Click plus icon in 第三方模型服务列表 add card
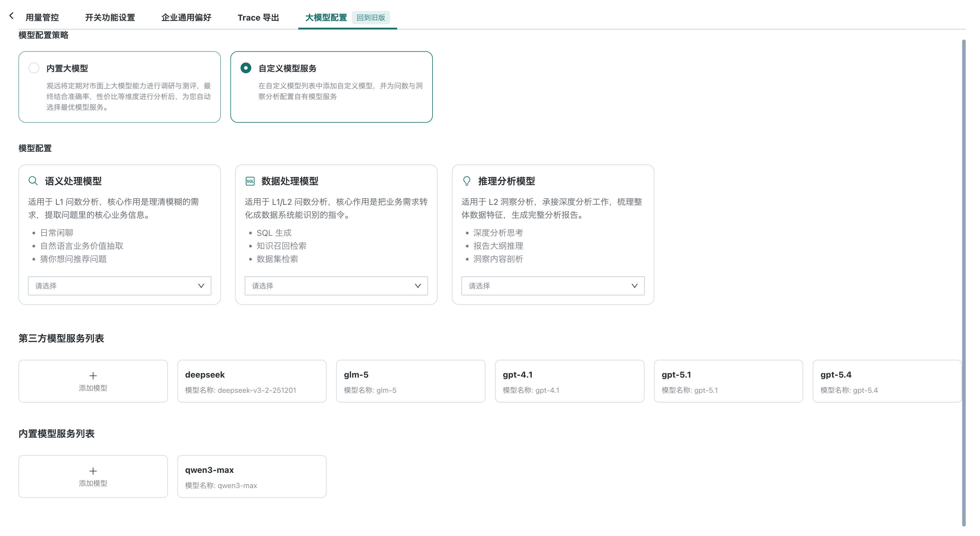Image resolution: width=980 pixels, height=536 pixels. point(93,375)
